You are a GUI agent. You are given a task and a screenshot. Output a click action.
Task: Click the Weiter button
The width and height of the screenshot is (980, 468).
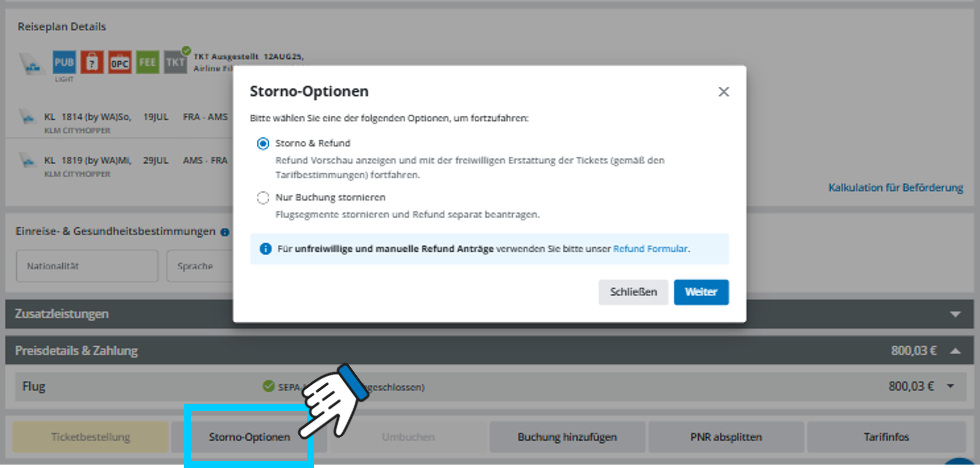[x=701, y=292]
